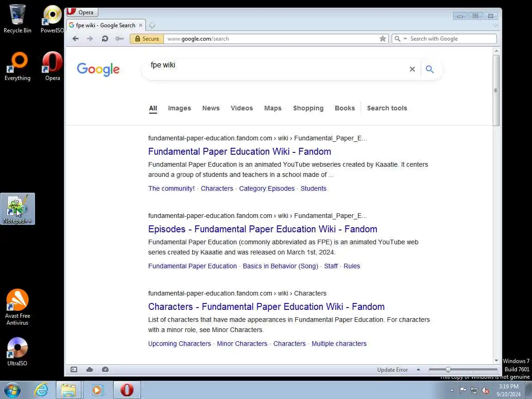Screen dimensions: 532x399
Task: Click the scrollbar down arrow
Action: (x=496, y=360)
